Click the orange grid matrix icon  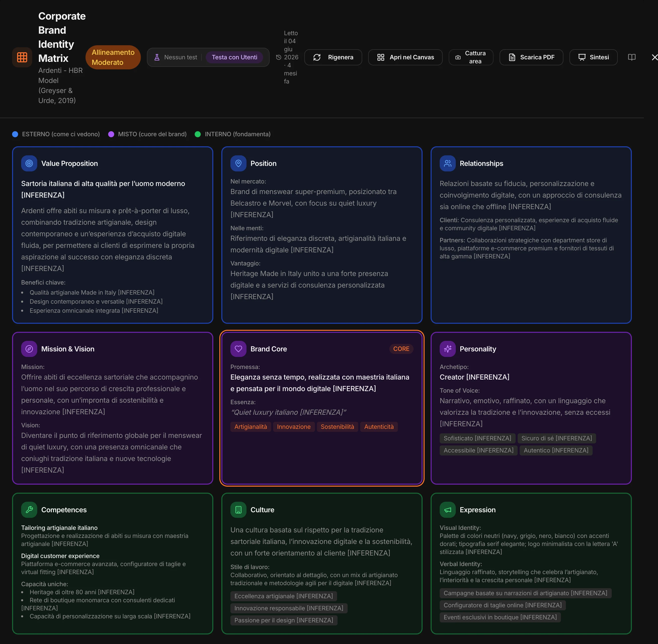coord(22,57)
